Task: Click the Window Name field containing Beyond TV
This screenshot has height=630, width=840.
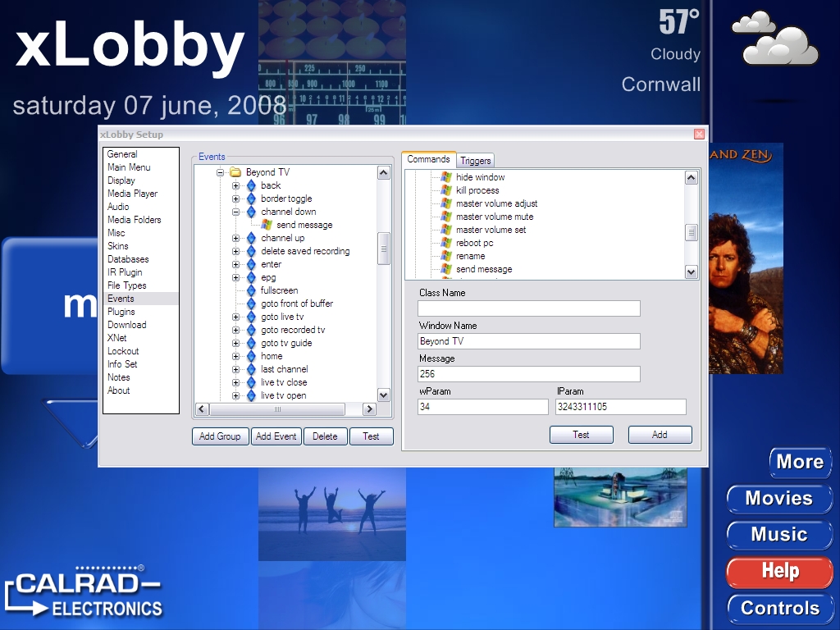Action: tap(529, 341)
